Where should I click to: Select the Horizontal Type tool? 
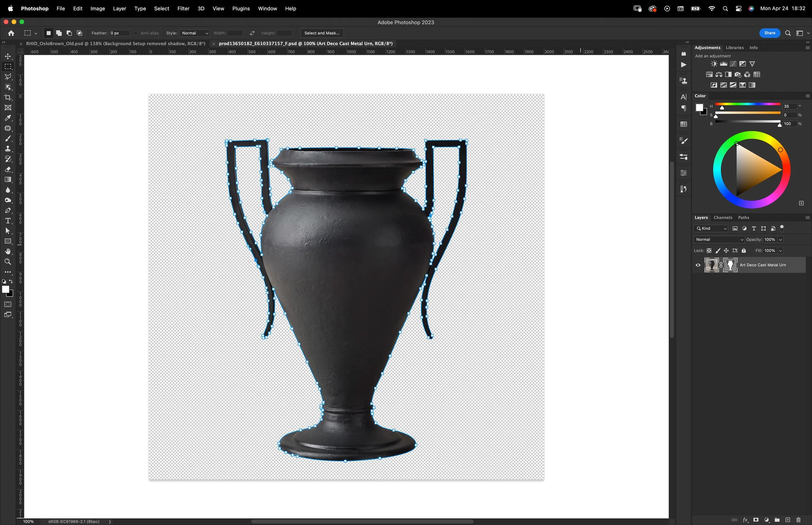click(x=8, y=221)
